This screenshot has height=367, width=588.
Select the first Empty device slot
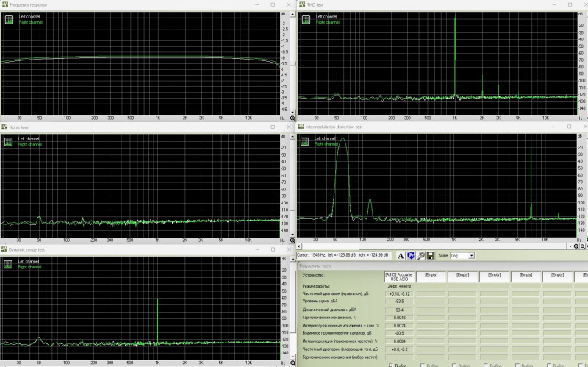click(431, 277)
